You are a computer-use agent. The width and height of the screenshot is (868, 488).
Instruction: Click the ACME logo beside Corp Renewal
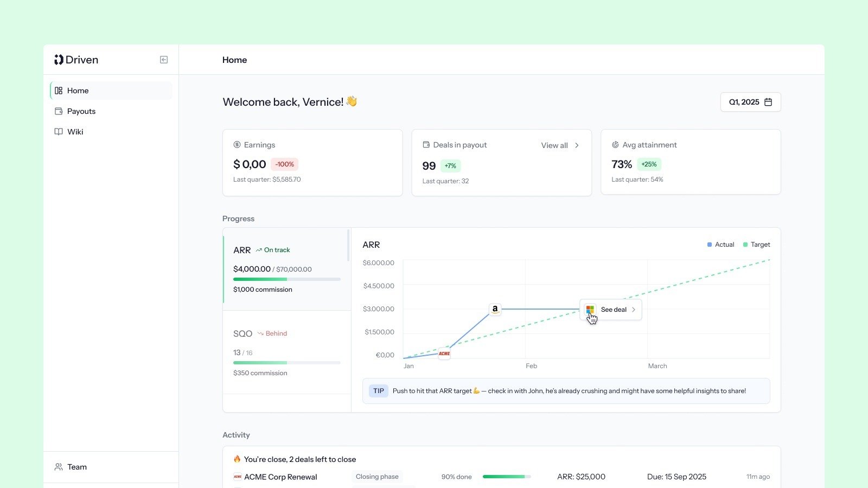237,477
